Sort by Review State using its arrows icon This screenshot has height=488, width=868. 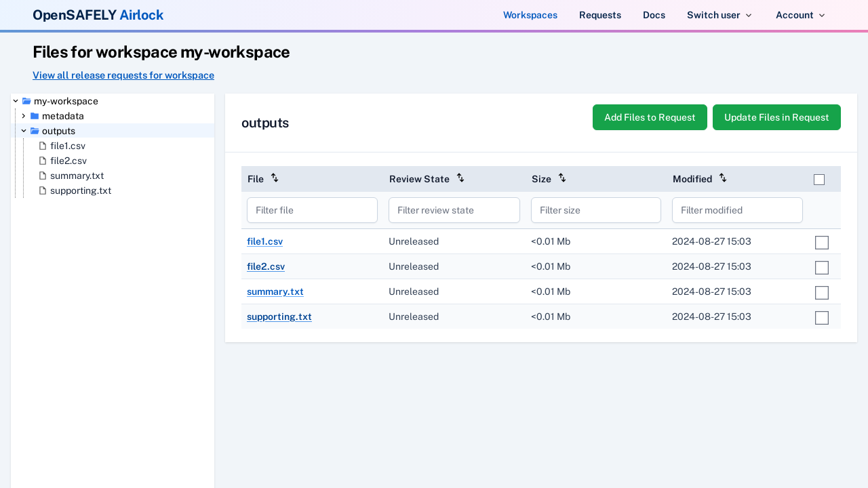click(x=460, y=178)
